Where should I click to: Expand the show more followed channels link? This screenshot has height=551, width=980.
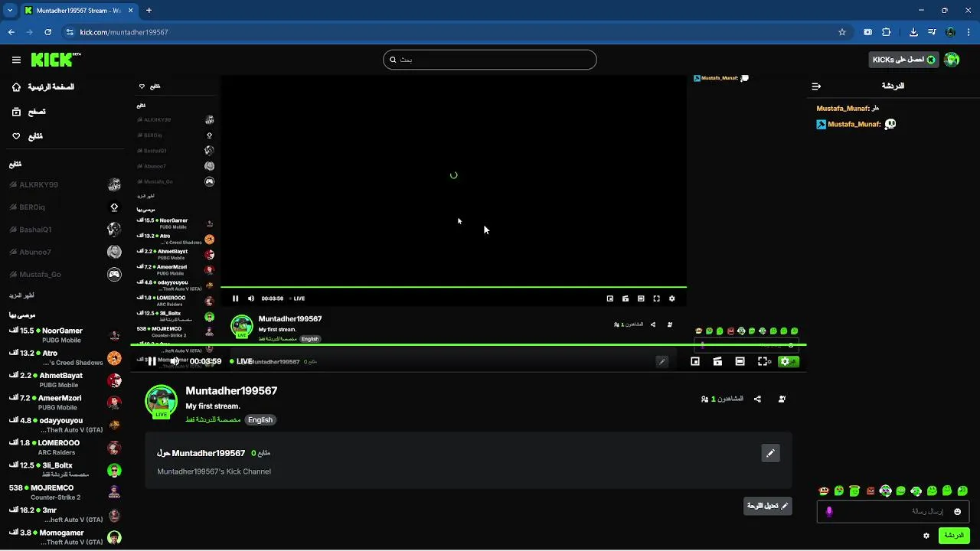pos(21,295)
